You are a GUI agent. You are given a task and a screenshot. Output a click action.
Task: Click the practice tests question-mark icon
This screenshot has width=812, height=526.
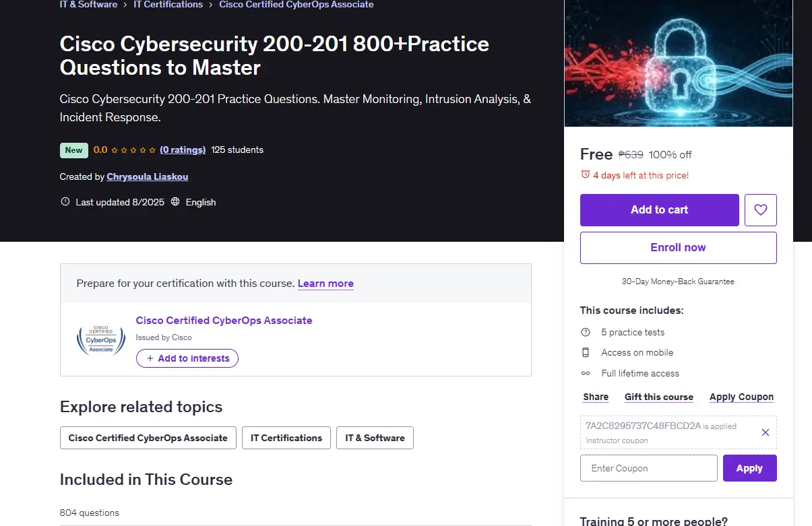pos(586,333)
